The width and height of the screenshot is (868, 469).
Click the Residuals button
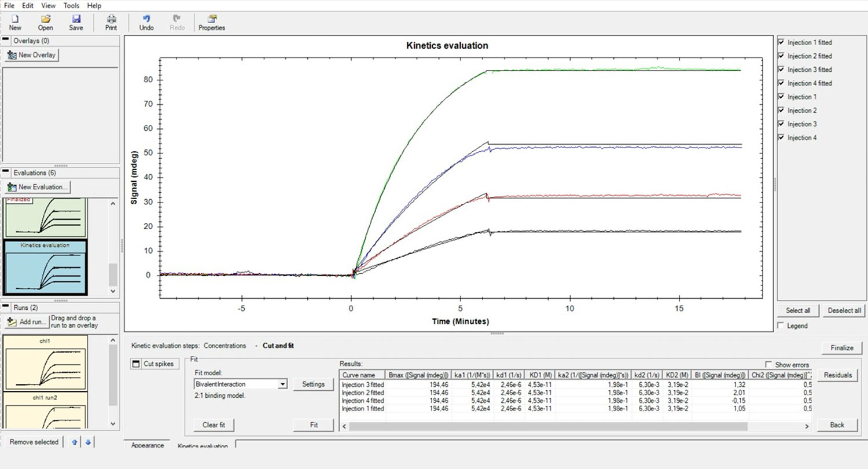(838, 375)
